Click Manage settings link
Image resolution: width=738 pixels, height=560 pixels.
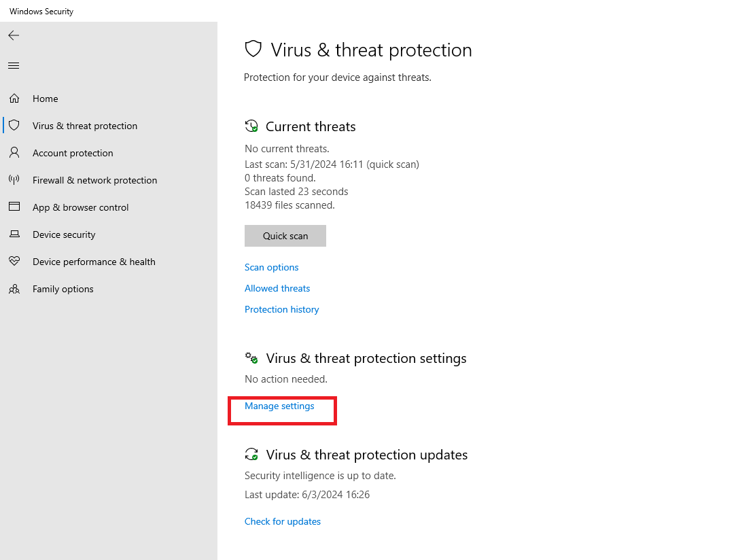click(x=279, y=406)
